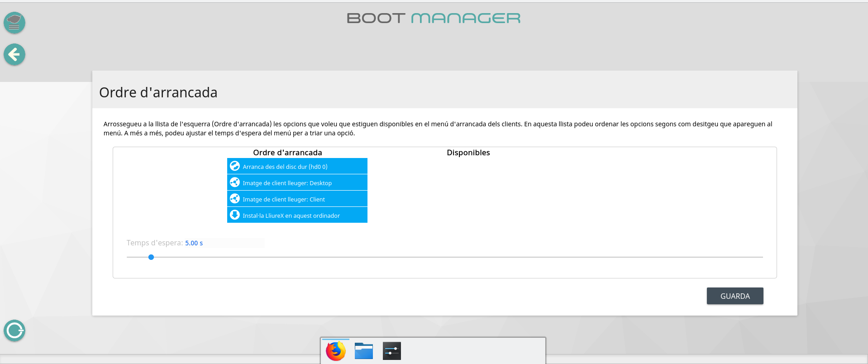
Task: Open Firefox from the taskbar
Action: click(x=336, y=351)
